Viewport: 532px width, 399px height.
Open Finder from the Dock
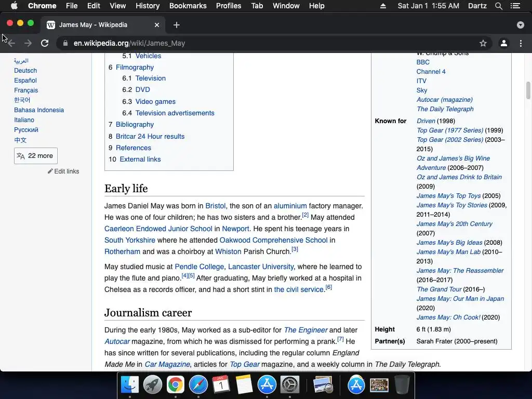(x=129, y=384)
